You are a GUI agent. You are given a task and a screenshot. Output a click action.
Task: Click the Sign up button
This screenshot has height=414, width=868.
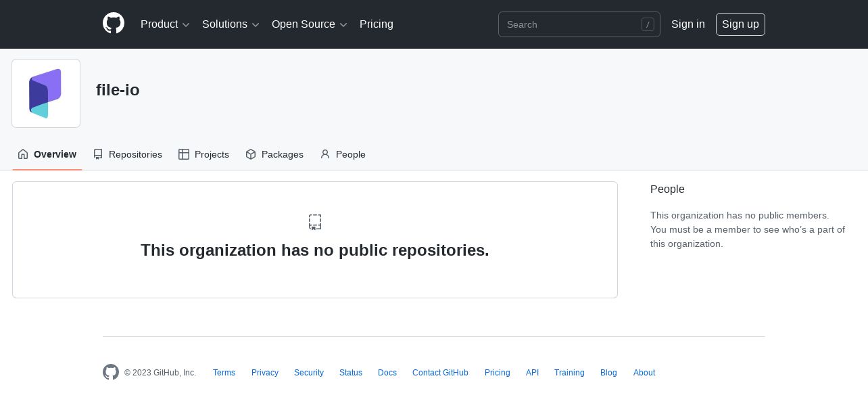tap(740, 24)
